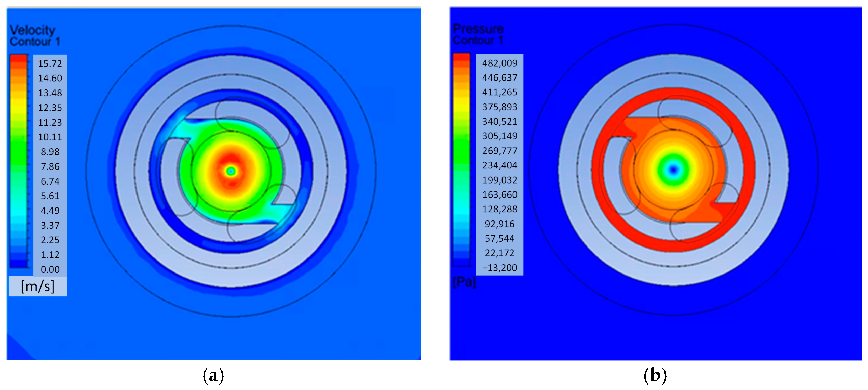Click the 269,777 pressure legend label
This screenshot has height=390, width=868.
499,151
